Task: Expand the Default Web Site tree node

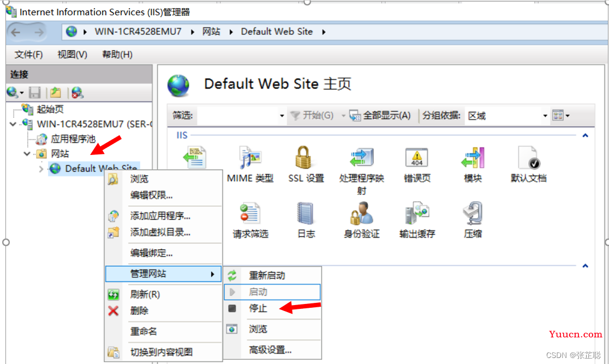Action: pos(41,169)
